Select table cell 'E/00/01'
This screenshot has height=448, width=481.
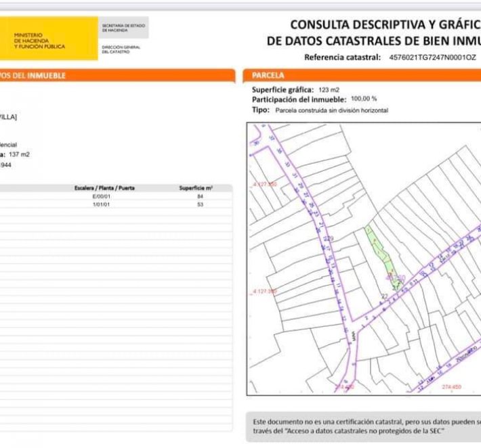[101, 196]
